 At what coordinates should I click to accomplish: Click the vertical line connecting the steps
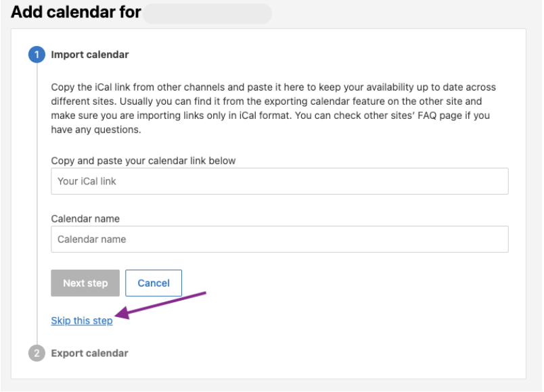(x=36, y=203)
